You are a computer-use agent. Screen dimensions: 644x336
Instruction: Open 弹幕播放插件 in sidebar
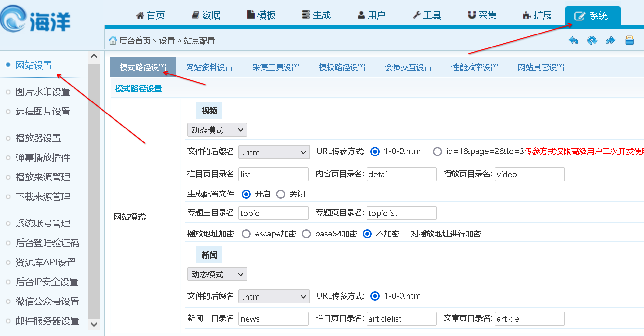click(x=43, y=158)
